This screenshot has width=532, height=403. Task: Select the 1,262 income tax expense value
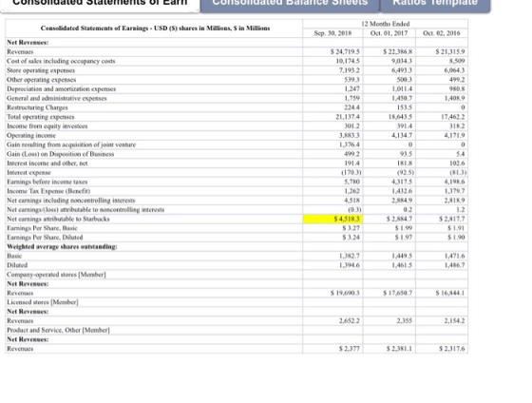pos(351,191)
